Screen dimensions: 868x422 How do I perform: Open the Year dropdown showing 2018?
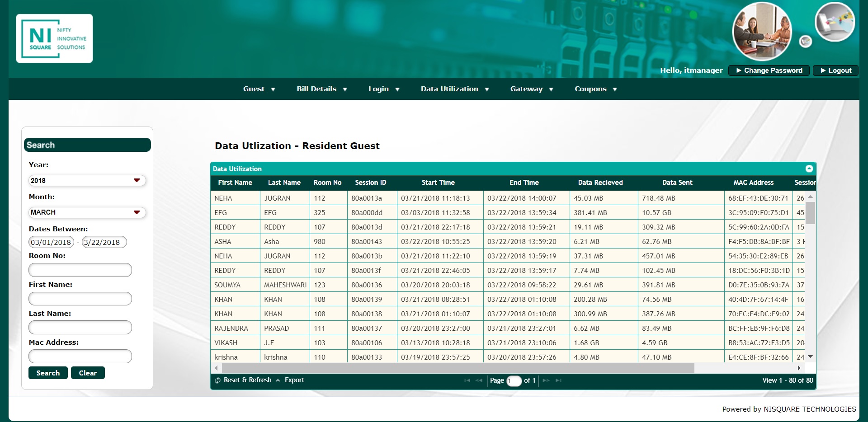pos(87,181)
